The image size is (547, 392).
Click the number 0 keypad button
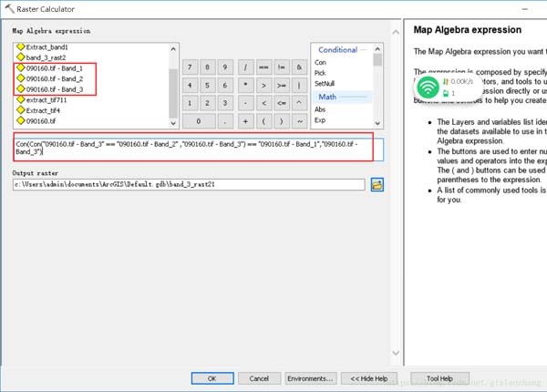click(x=199, y=121)
